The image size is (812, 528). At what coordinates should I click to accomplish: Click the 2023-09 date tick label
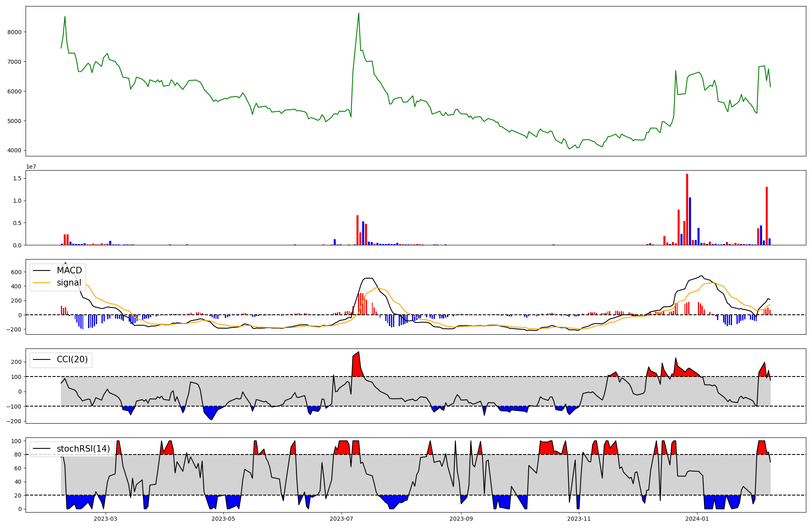pos(461,519)
